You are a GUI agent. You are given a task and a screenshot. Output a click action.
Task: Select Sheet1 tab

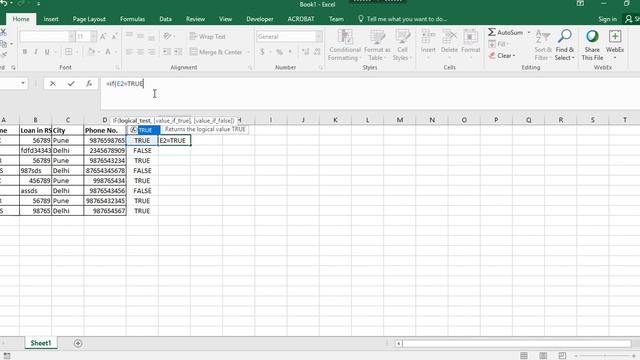pyautogui.click(x=41, y=343)
